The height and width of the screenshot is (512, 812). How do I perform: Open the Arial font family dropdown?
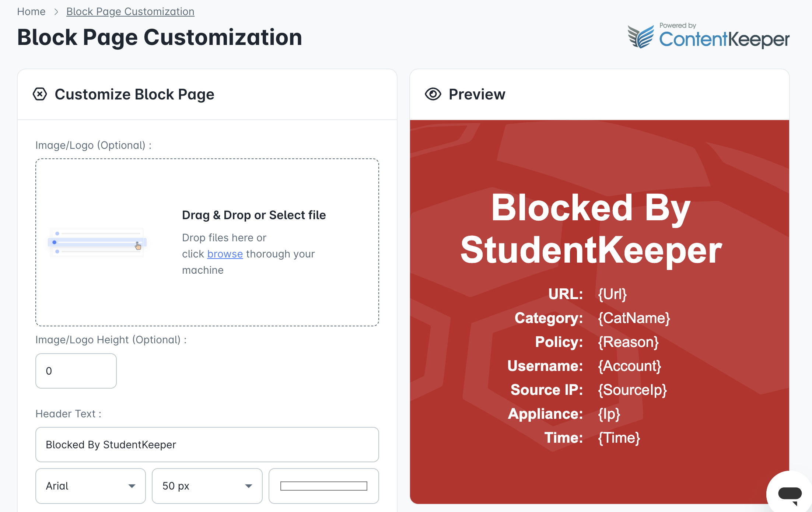91,486
